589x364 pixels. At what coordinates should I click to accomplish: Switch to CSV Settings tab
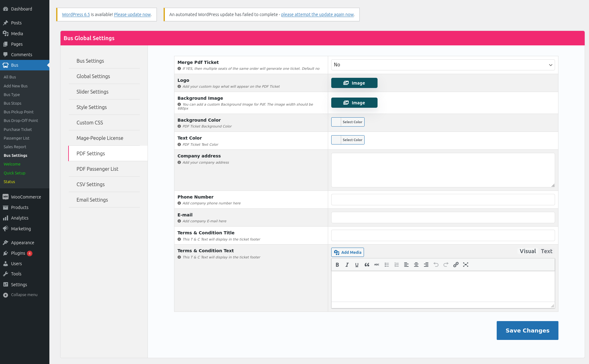coord(104,184)
